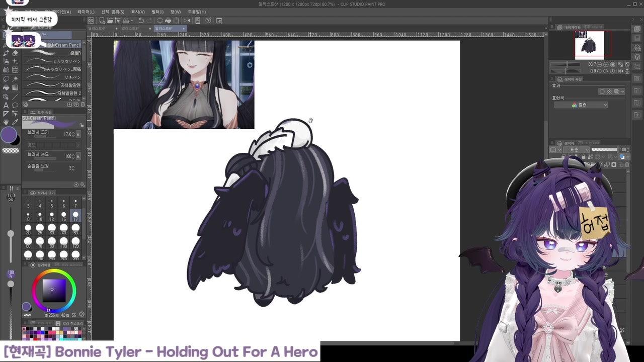Viewport: 644px width, 362px height.
Task: Toggle navigator flip vertical
Action: (x=627, y=71)
